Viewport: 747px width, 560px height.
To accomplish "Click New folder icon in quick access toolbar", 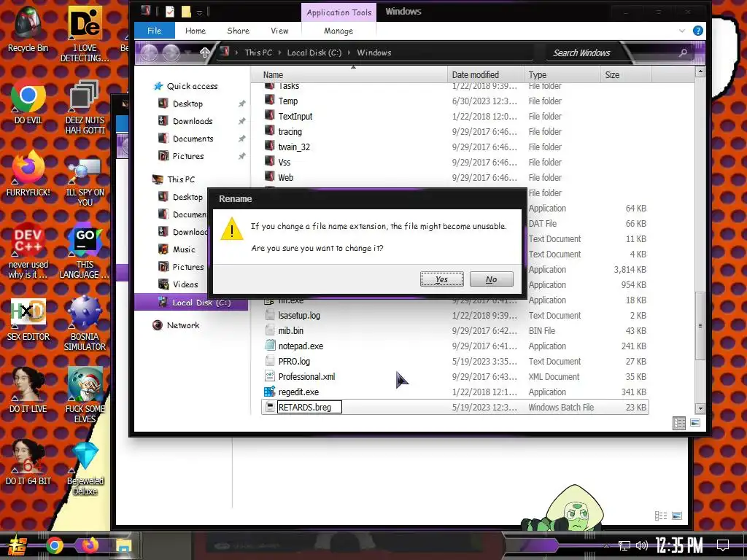I will click(186, 12).
